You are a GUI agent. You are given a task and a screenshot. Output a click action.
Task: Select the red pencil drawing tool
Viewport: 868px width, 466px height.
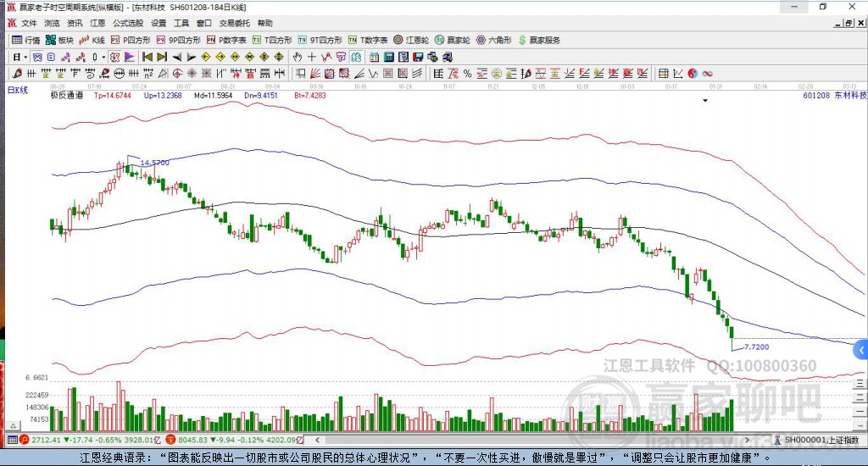(x=17, y=74)
